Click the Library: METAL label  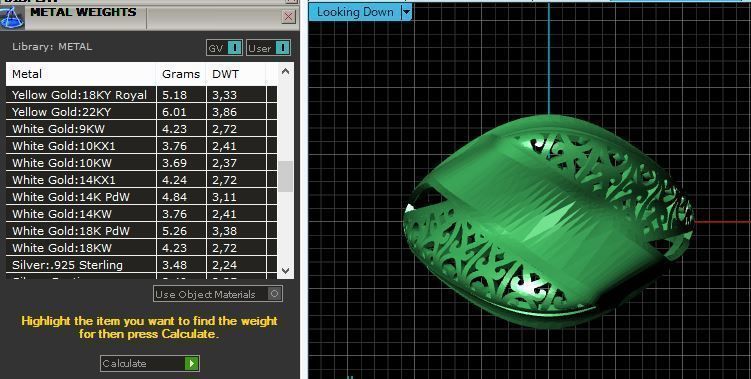[52, 46]
